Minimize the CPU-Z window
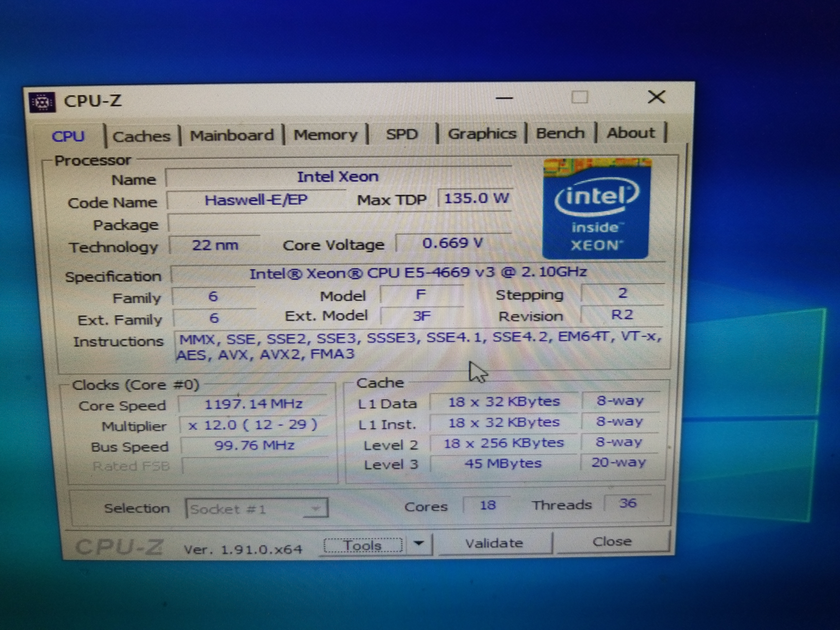Viewport: 840px width, 630px height. pyautogui.click(x=504, y=98)
